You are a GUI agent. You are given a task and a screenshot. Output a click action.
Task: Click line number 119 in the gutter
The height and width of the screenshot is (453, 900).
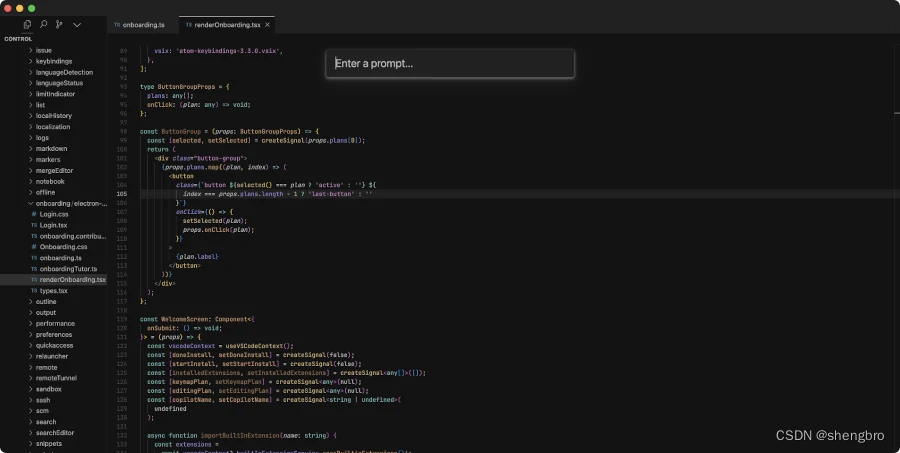click(122, 319)
